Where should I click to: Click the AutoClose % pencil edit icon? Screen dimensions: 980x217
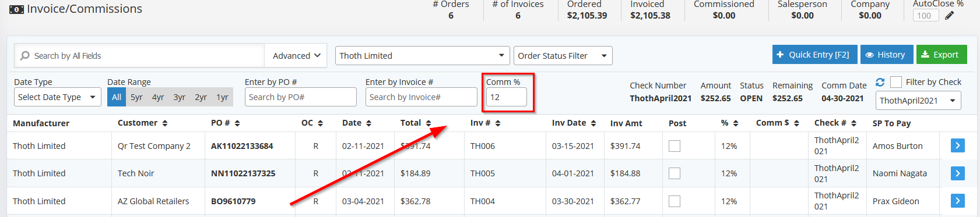point(949,16)
